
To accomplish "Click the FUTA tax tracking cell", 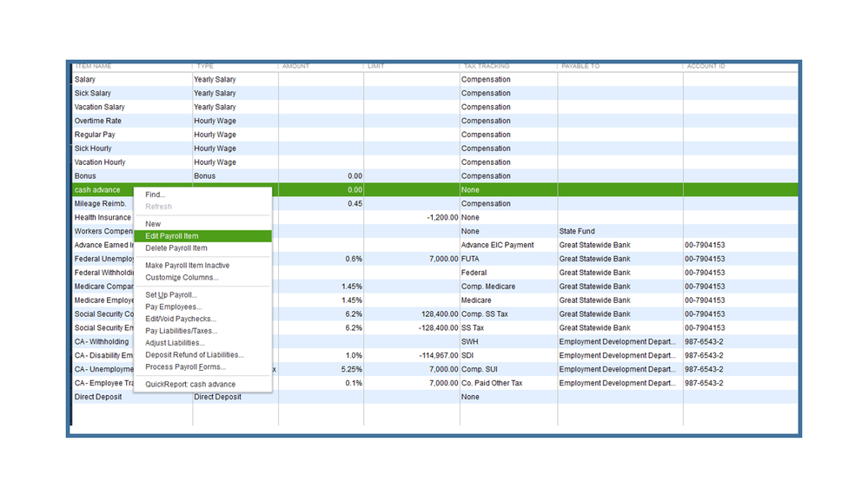I will pos(470,260).
